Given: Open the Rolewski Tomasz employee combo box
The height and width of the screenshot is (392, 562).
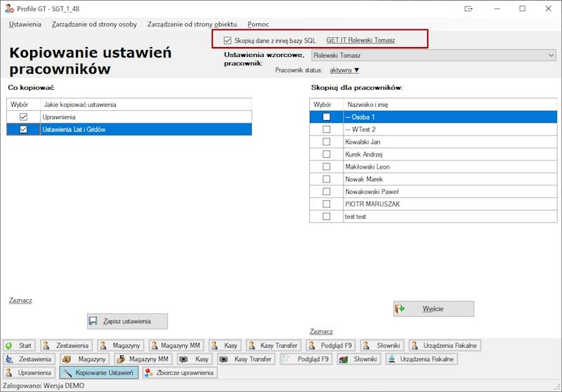Looking at the screenshot, I should [433, 55].
